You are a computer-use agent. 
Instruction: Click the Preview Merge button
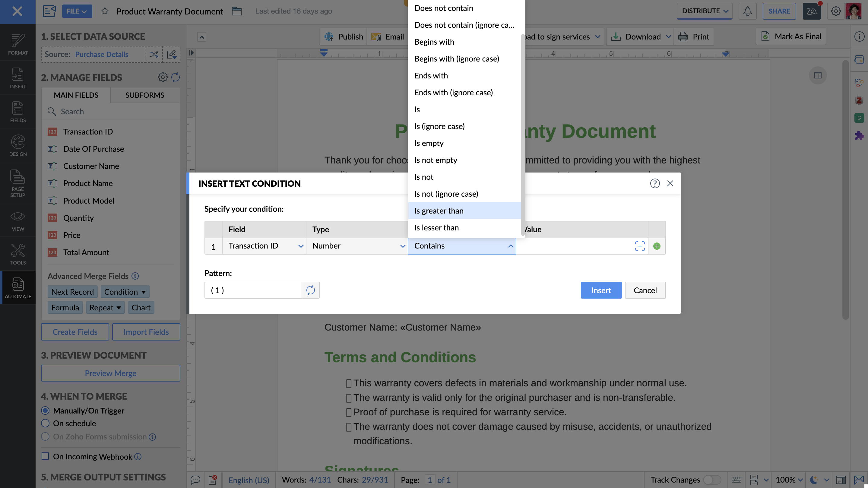click(110, 373)
